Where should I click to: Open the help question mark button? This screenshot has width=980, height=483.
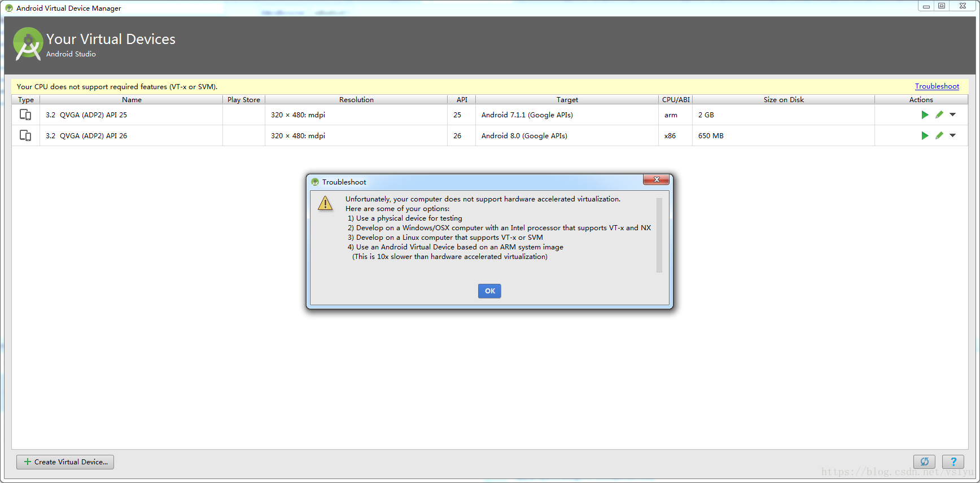953,462
